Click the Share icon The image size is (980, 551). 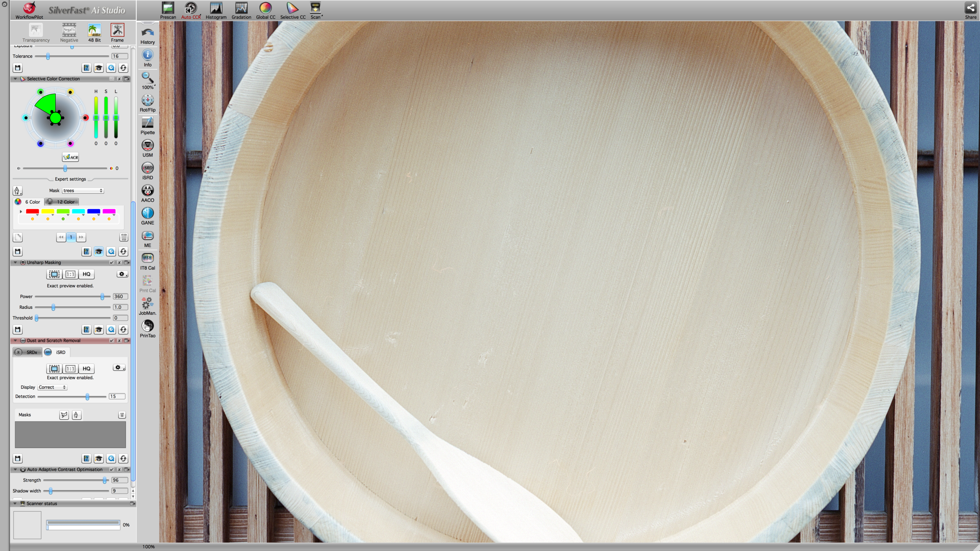(970, 10)
